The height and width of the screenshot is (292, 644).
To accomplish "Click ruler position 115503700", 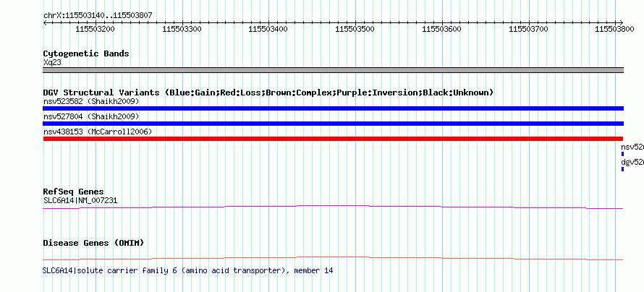I will [x=529, y=29].
